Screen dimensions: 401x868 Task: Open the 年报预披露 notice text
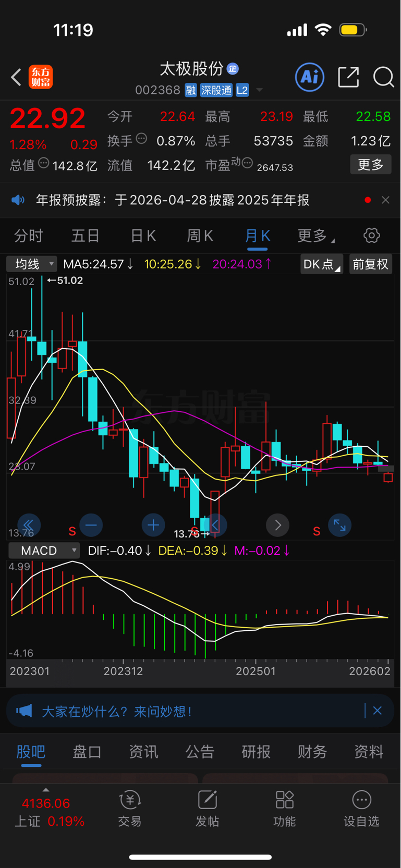[173, 200]
